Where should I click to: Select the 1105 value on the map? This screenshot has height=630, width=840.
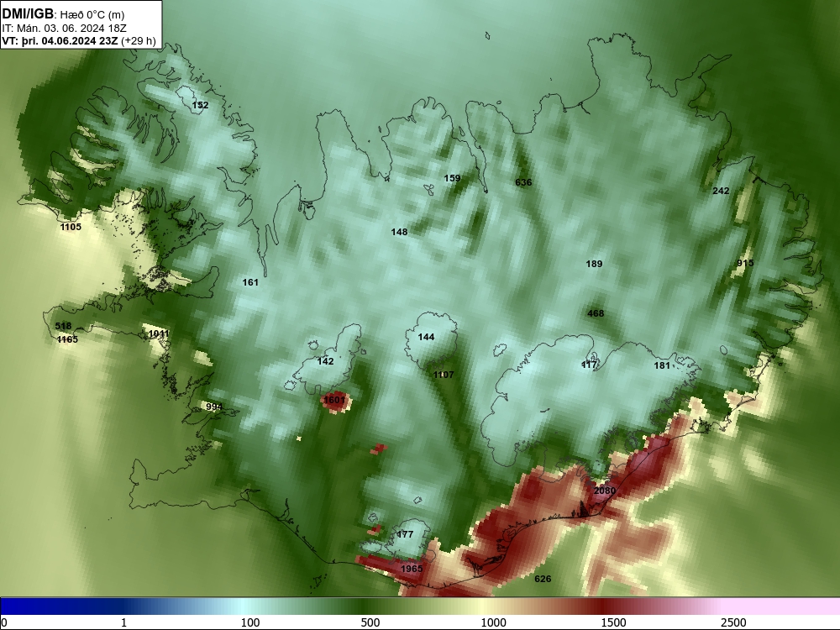(x=71, y=227)
